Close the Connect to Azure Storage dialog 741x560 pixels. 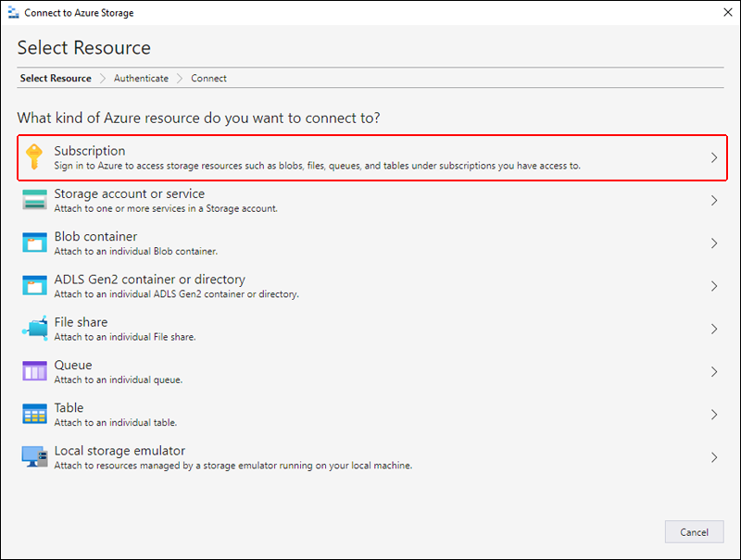coord(726,12)
